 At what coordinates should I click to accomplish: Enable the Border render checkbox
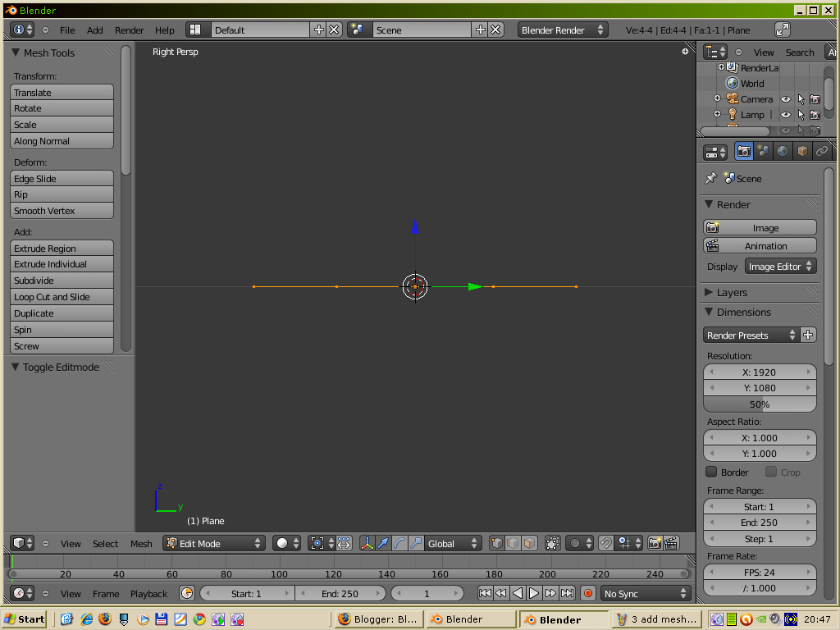(x=713, y=472)
